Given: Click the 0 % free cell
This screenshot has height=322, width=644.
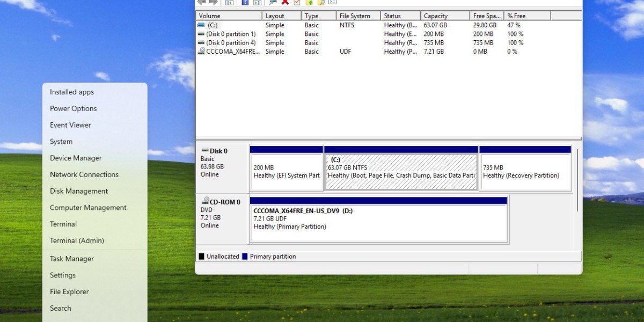Looking at the screenshot, I should coord(512,52).
